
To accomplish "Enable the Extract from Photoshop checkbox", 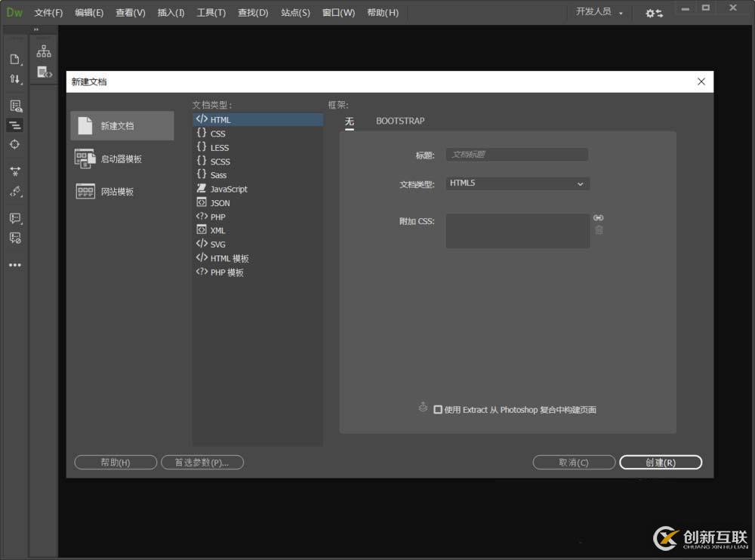I will click(x=438, y=410).
